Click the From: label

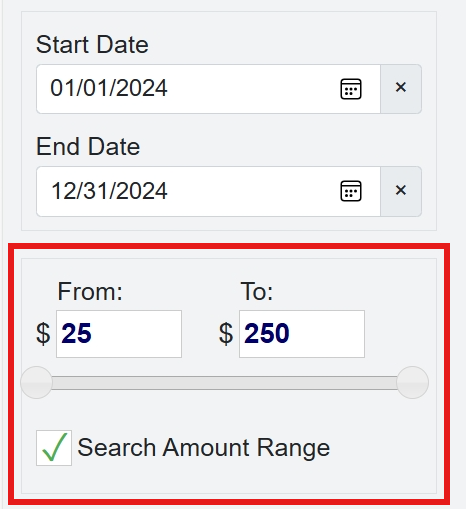pos(90,292)
